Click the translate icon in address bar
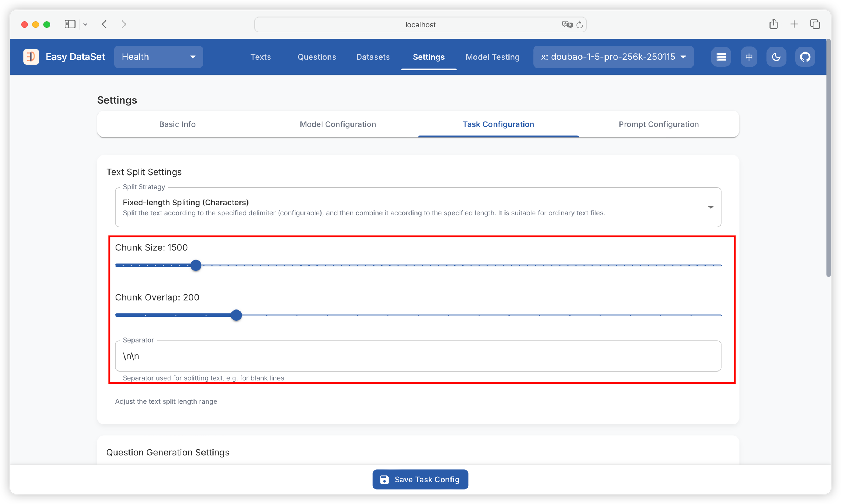The width and height of the screenshot is (841, 504). (567, 24)
